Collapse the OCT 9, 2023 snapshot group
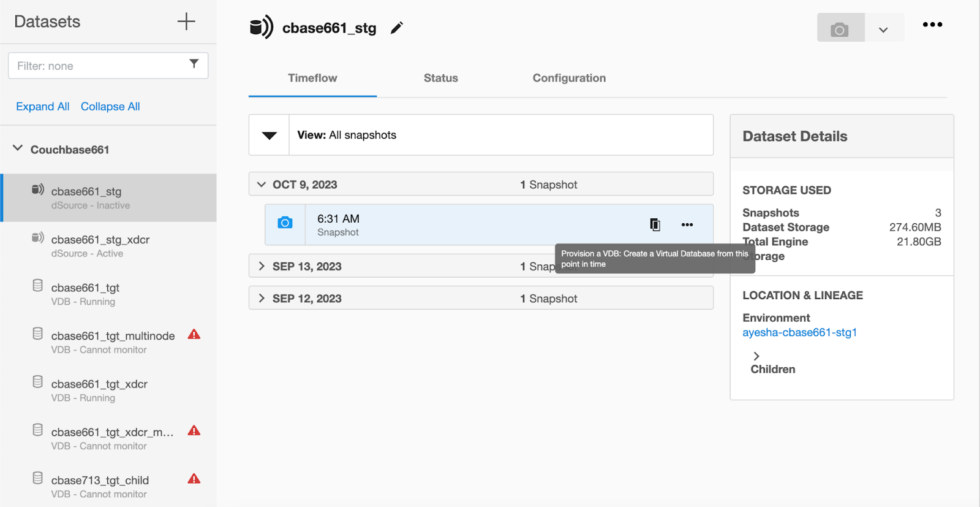Image resolution: width=980 pixels, height=507 pixels. click(262, 185)
